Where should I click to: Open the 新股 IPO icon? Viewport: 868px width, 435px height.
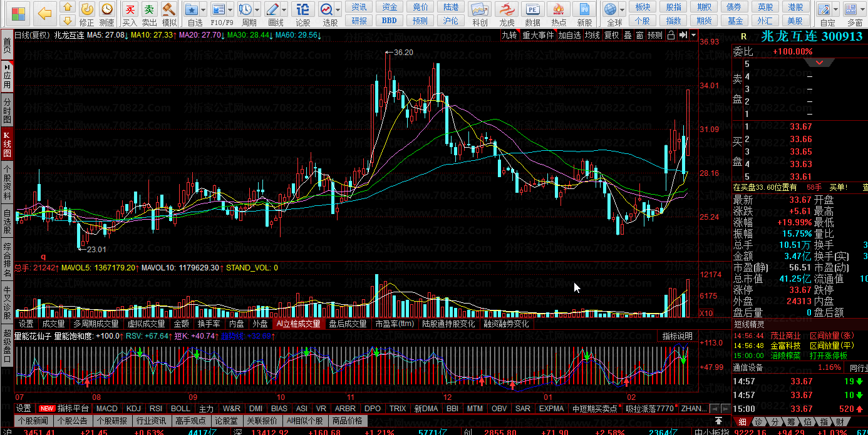click(x=584, y=14)
